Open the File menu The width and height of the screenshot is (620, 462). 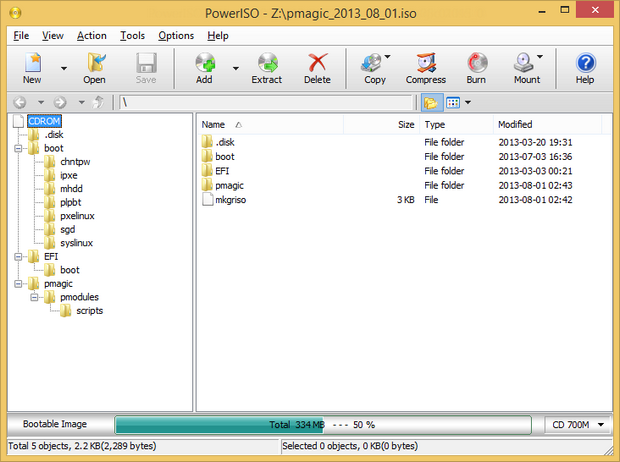21,36
